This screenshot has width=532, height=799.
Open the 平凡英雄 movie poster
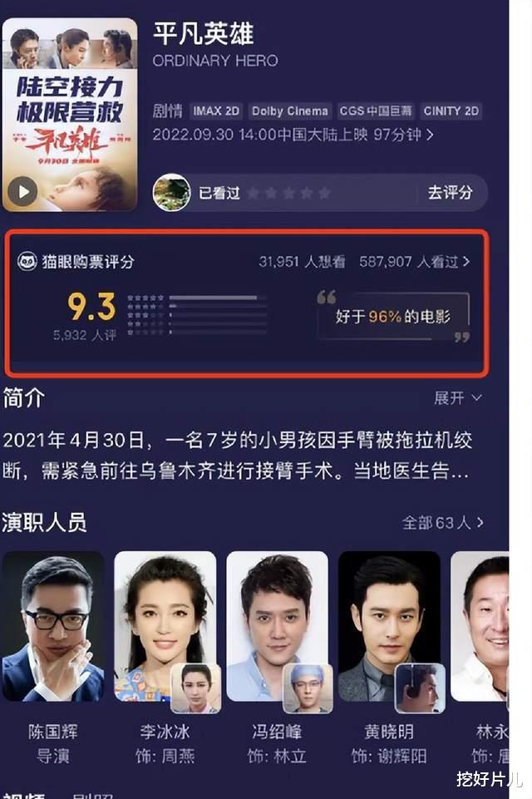coord(70,115)
